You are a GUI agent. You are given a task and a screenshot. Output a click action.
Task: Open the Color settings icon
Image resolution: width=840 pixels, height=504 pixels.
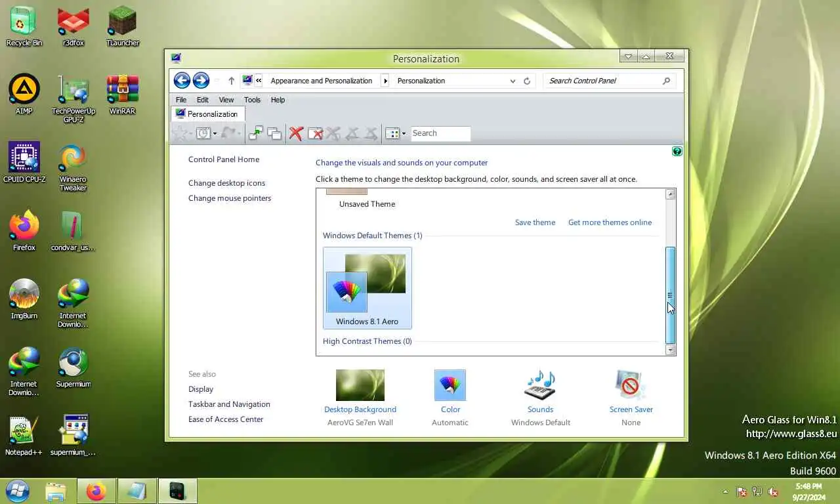[x=450, y=385]
